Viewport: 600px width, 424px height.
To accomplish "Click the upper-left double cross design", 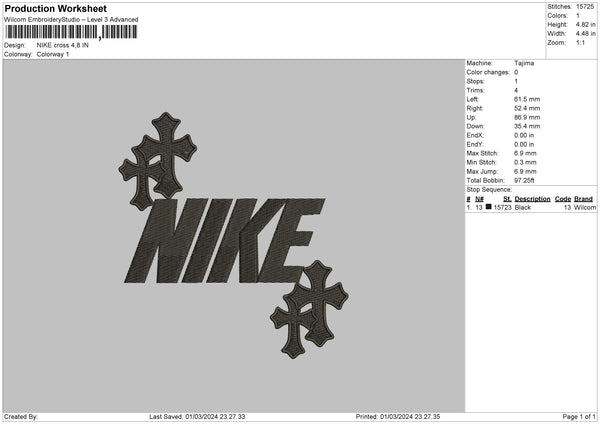I will [x=158, y=161].
